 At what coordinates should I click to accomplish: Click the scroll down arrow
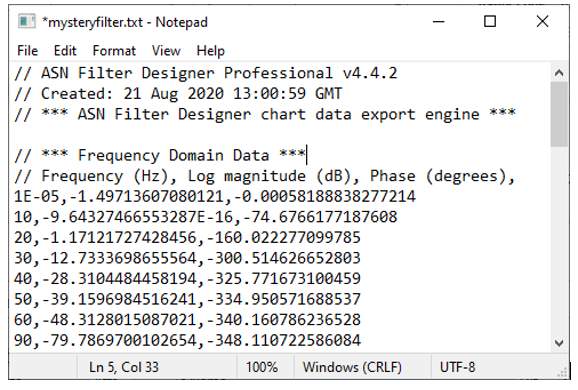(559, 343)
